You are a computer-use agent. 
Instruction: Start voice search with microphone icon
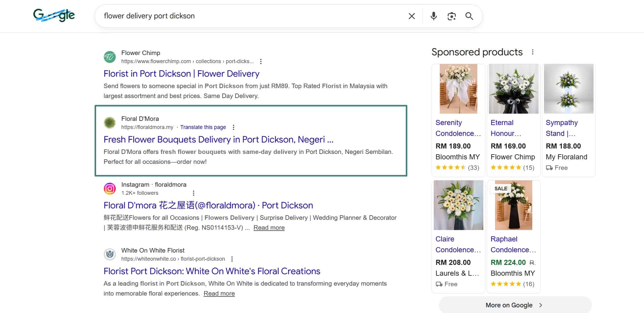pos(433,16)
